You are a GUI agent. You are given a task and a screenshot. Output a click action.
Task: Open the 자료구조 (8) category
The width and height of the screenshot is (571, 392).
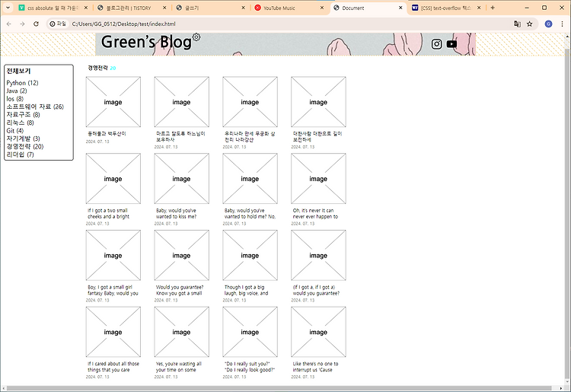point(24,115)
